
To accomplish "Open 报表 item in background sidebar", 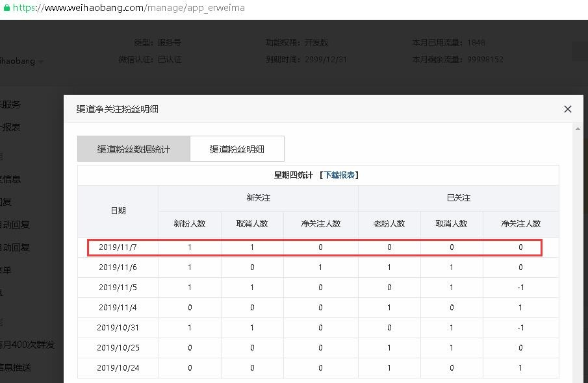I will [x=10, y=127].
